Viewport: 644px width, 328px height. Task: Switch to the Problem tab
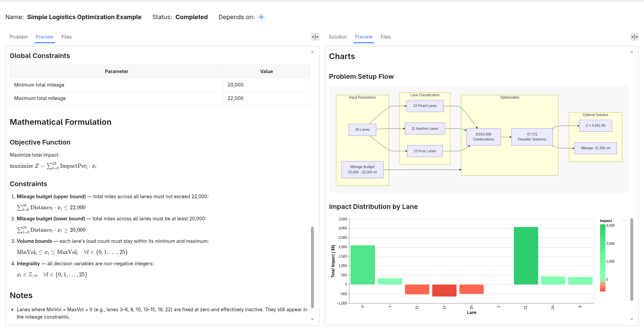[x=18, y=37]
